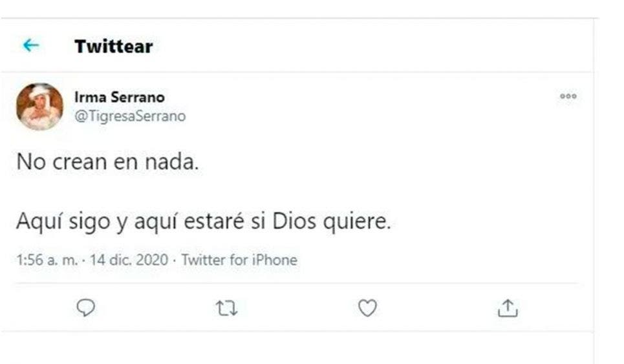Open Irma Serrano's profile picture
This screenshot has width=624, height=364.
(x=39, y=107)
